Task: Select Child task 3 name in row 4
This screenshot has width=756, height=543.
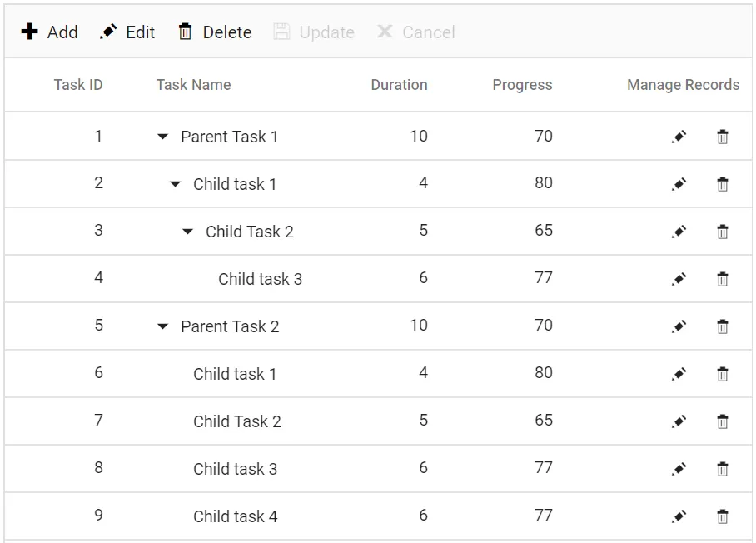Action: 261,279
